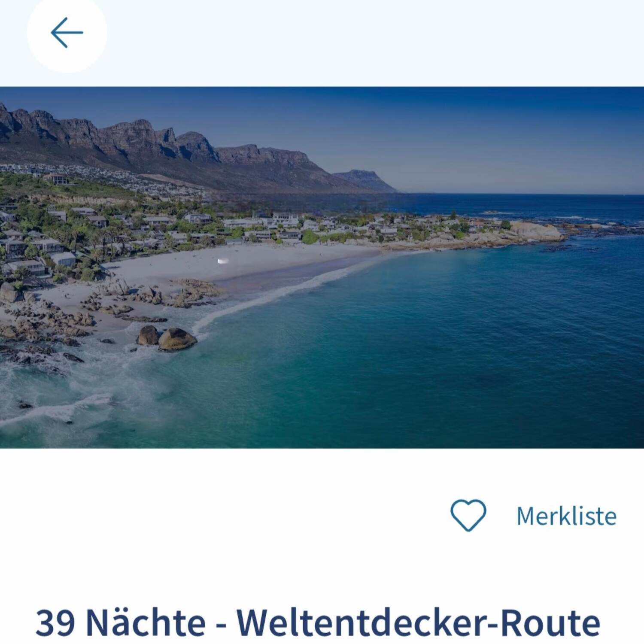This screenshot has height=644, width=644.
Task: Select the 39 Nächte Weltentdecker-Route heading
Action: [318, 622]
